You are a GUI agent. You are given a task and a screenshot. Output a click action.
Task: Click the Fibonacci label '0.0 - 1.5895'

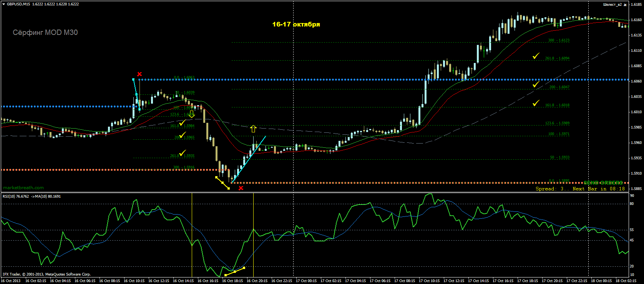[x=559, y=181]
